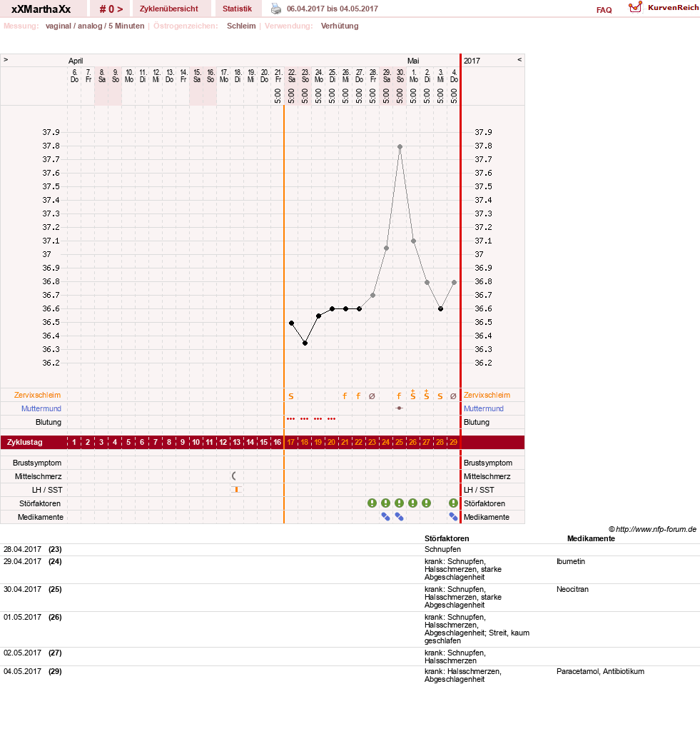Click the Ibumetin medication entry

tap(571, 561)
